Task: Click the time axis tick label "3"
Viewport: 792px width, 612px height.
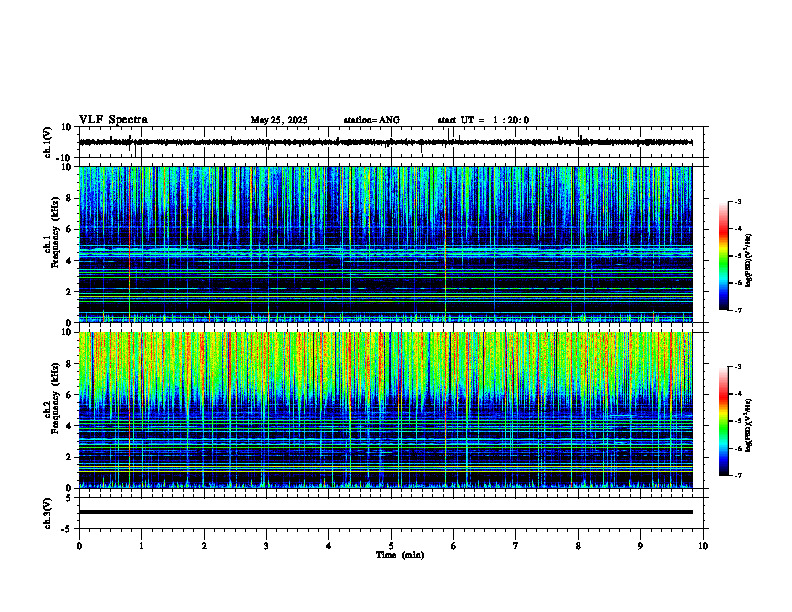Action: [266, 546]
